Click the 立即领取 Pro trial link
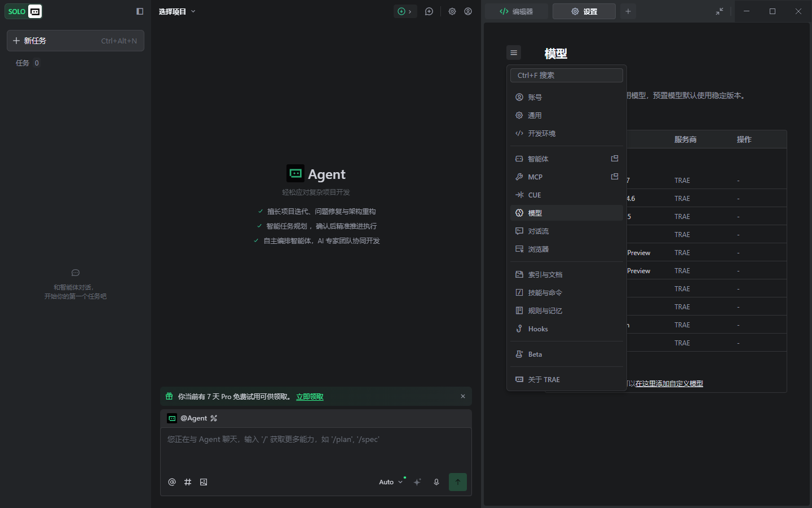This screenshot has height=508, width=812. (x=310, y=397)
